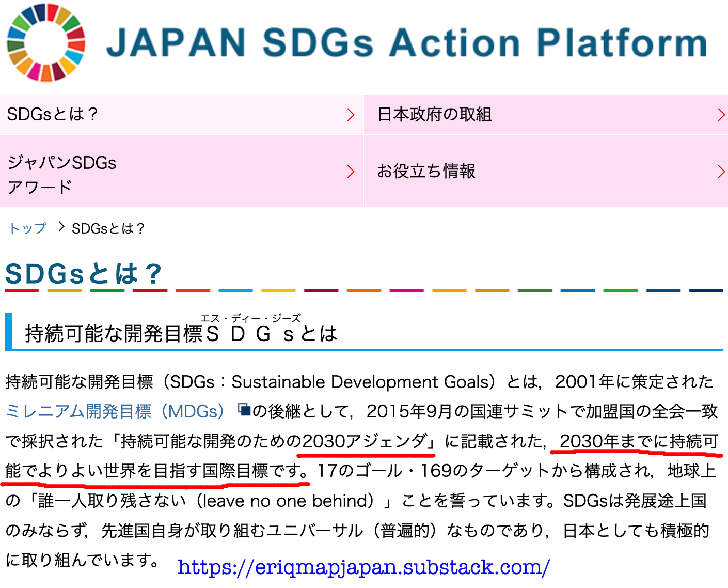Screen dimensions: 728x588
Task: Click the underlined 2030アジェンダ text
Action: coord(366,441)
